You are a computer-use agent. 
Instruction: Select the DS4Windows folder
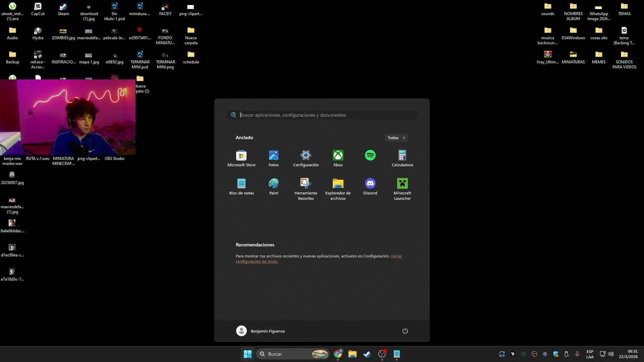pyautogui.click(x=573, y=34)
